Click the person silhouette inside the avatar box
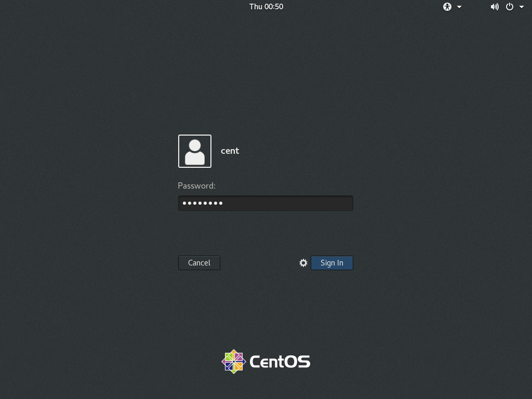 [195, 151]
